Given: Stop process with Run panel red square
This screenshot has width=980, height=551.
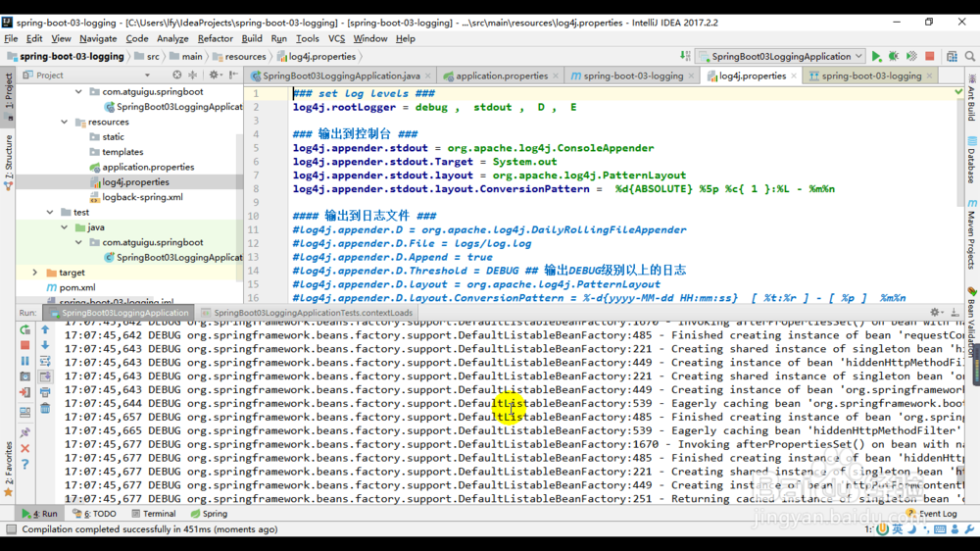Looking at the screenshot, I should coord(25,345).
